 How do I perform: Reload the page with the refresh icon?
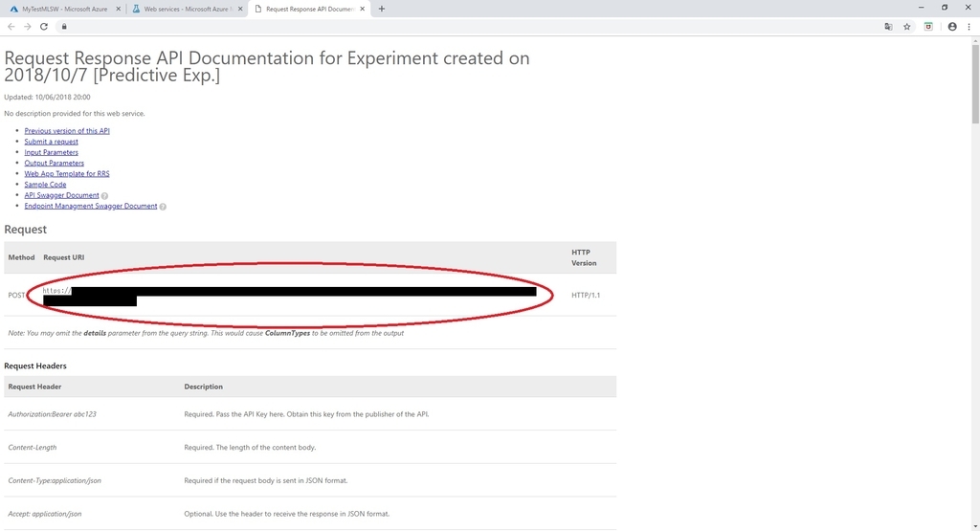pos(44,26)
